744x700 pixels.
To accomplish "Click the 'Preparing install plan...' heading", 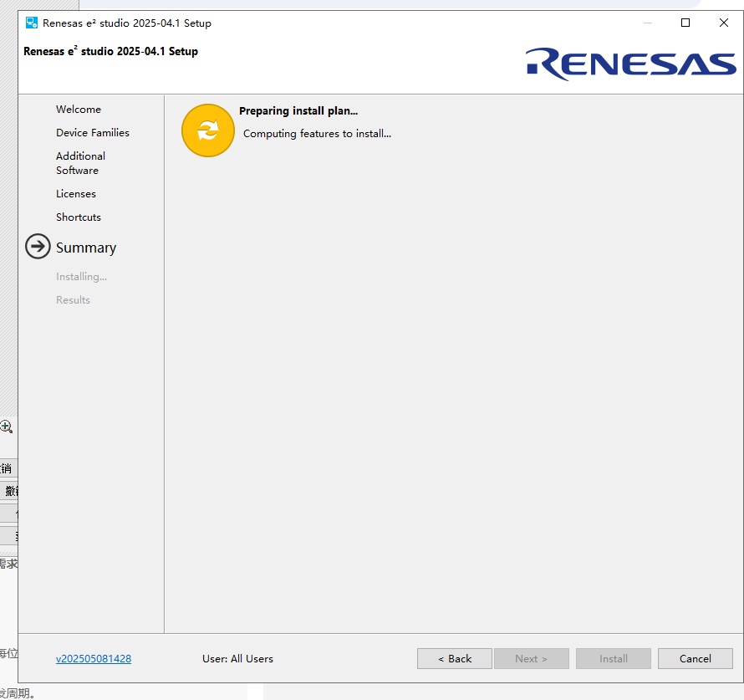I will (x=298, y=111).
